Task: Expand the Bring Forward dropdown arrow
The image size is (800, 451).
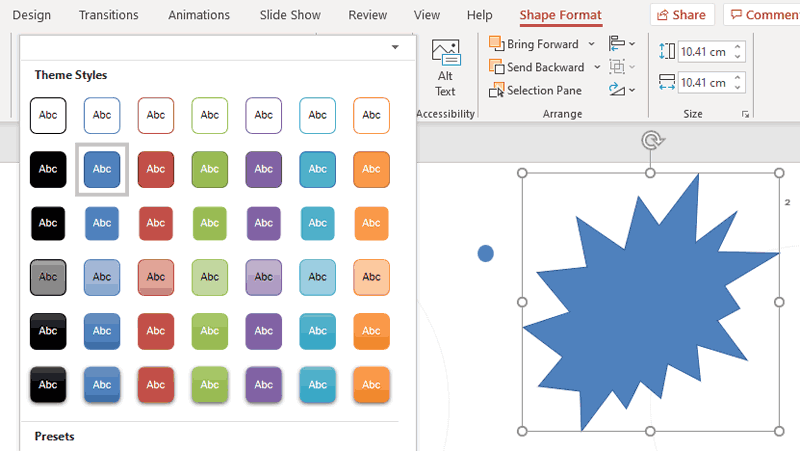Action: coord(591,44)
